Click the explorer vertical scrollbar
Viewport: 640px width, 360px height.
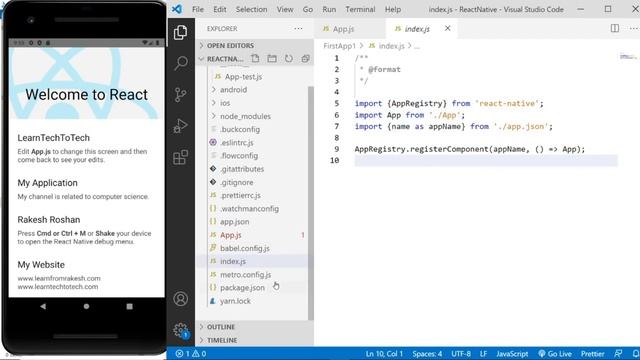311,203
